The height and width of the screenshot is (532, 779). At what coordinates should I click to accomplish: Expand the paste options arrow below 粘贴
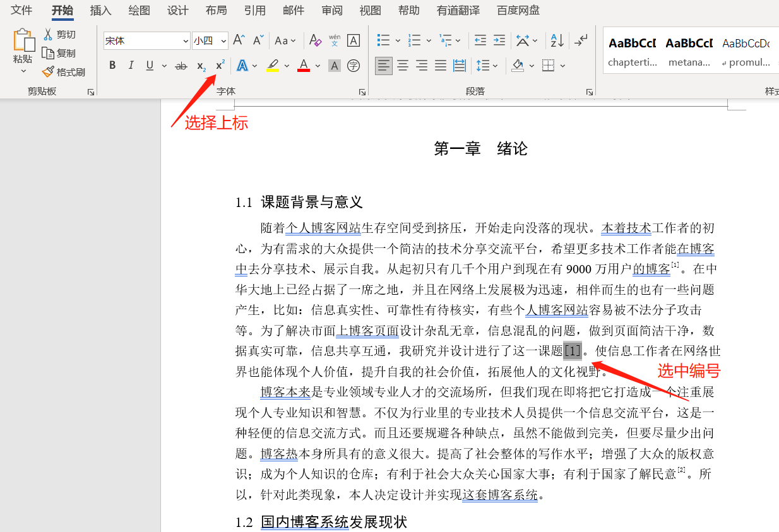point(23,71)
